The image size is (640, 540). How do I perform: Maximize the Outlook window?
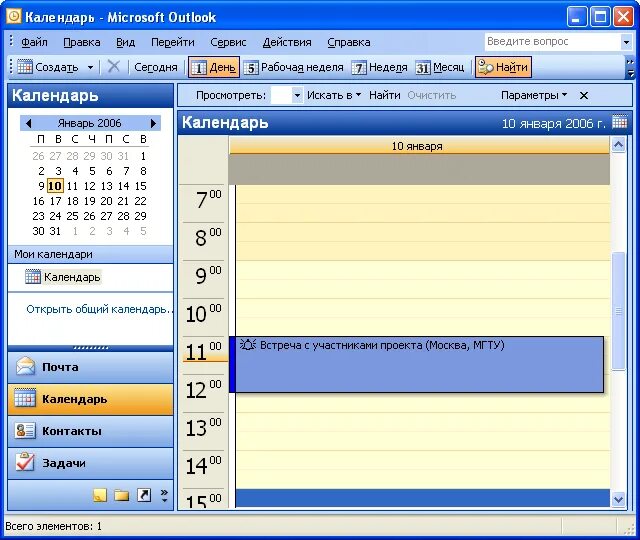tap(600, 17)
